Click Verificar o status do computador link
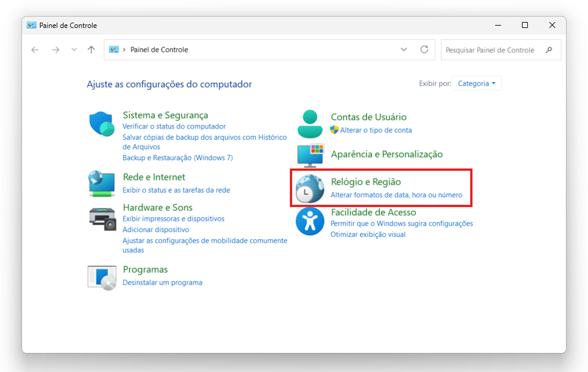This screenshot has width=588, height=372. (174, 127)
